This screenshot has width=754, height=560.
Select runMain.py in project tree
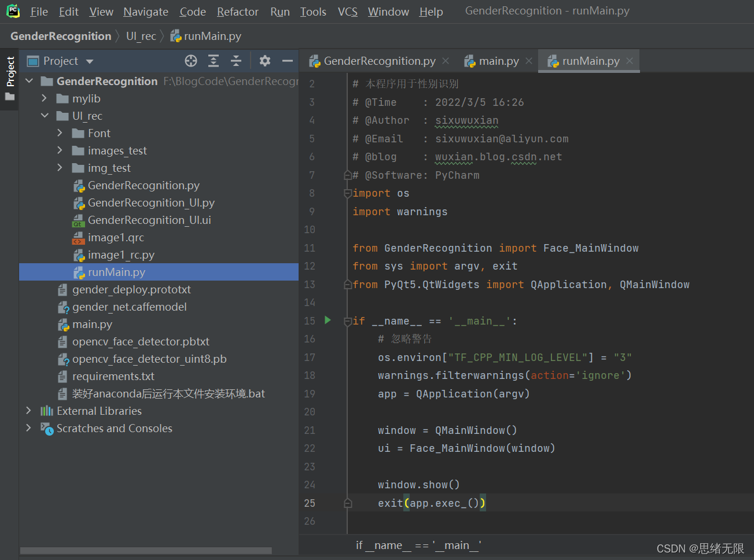159,272
